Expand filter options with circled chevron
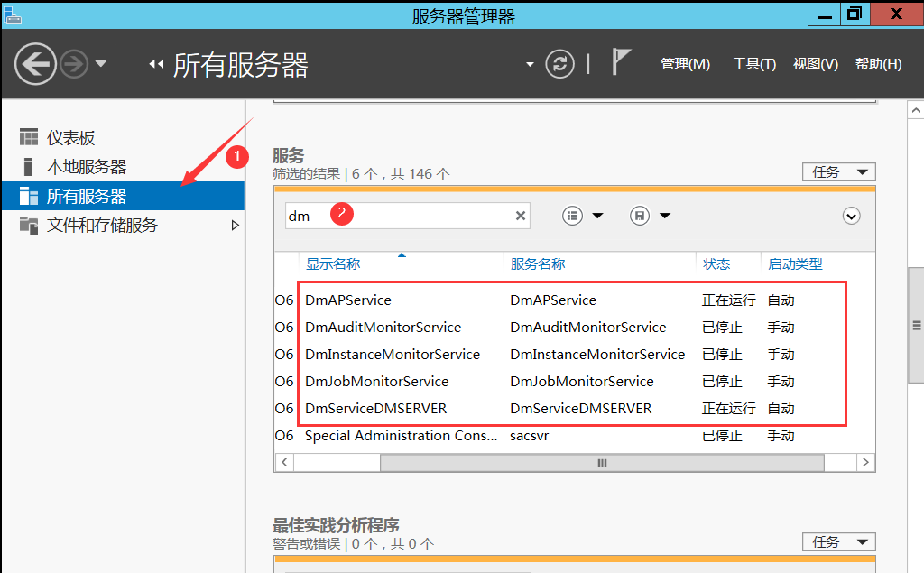The image size is (924, 573). 851,217
